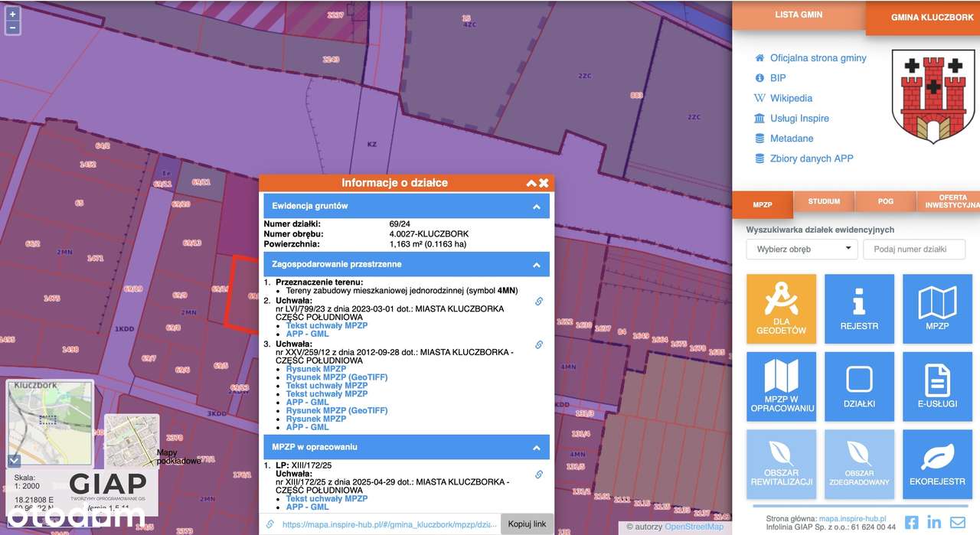
Task: Open the OBSZAR ZDEGRADOWANY tile
Action: (x=859, y=464)
